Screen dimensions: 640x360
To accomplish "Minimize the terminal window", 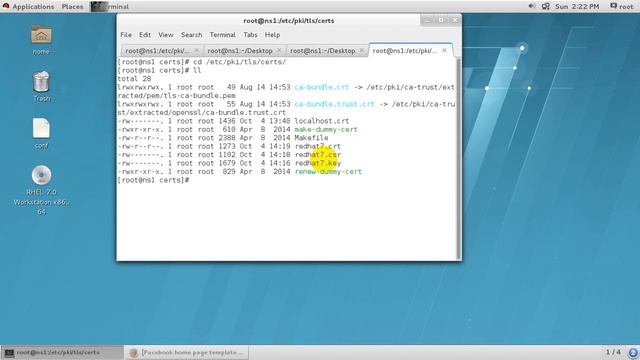I will tap(427, 20).
